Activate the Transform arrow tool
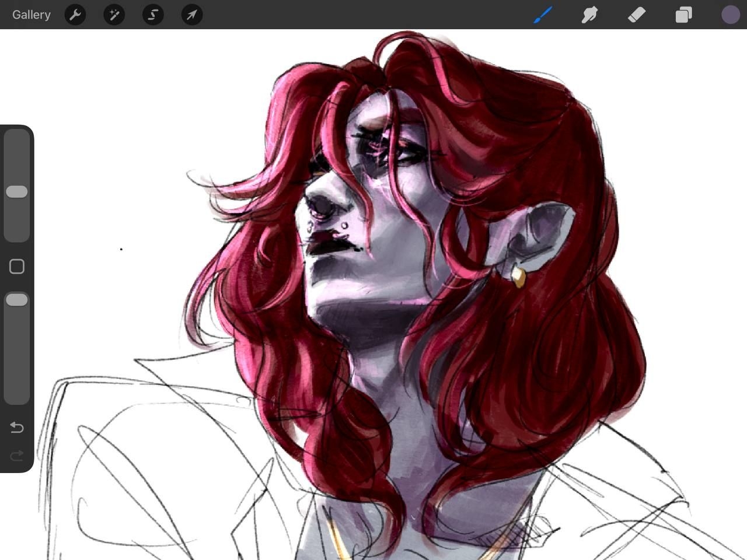 (x=192, y=15)
